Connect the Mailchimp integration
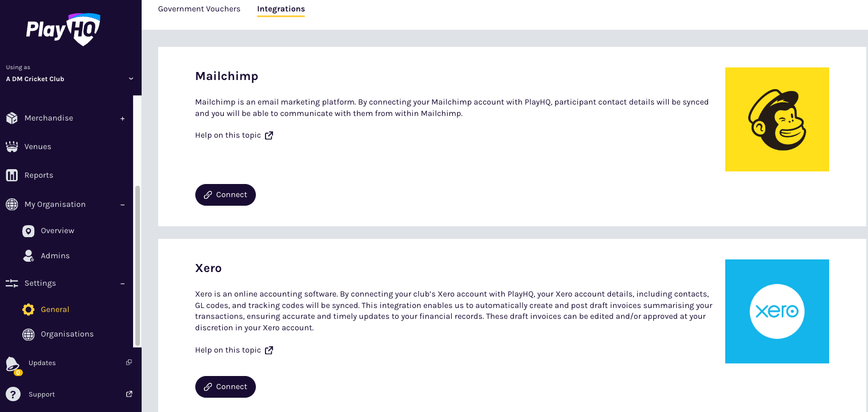Viewport: 868px width, 412px height. pyautogui.click(x=226, y=195)
